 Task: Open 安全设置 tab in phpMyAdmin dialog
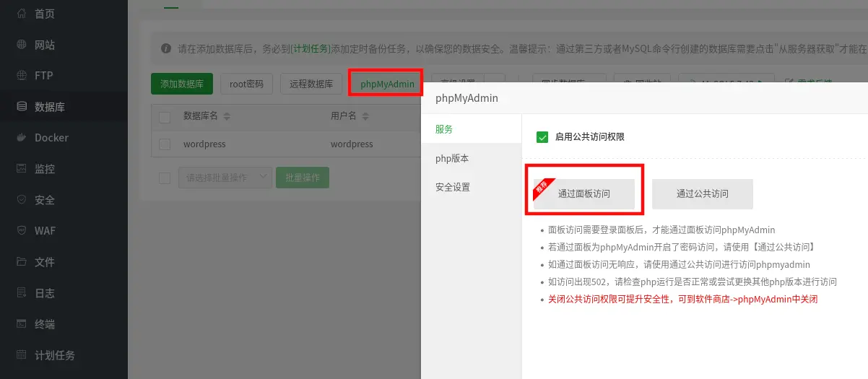click(x=471, y=187)
